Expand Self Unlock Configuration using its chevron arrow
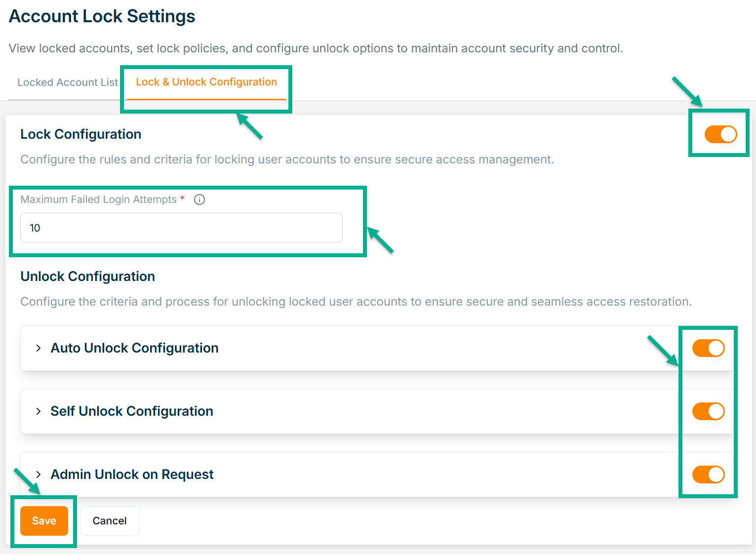 (39, 411)
